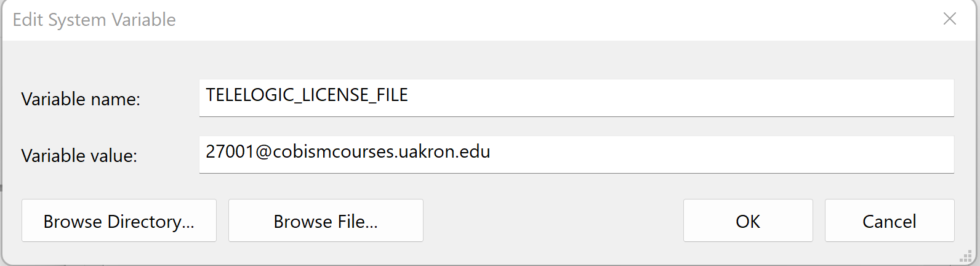This screenshot has width=980, height=266.
Task: Cancel editing the system variable
Action: click(x=889, y=221)
